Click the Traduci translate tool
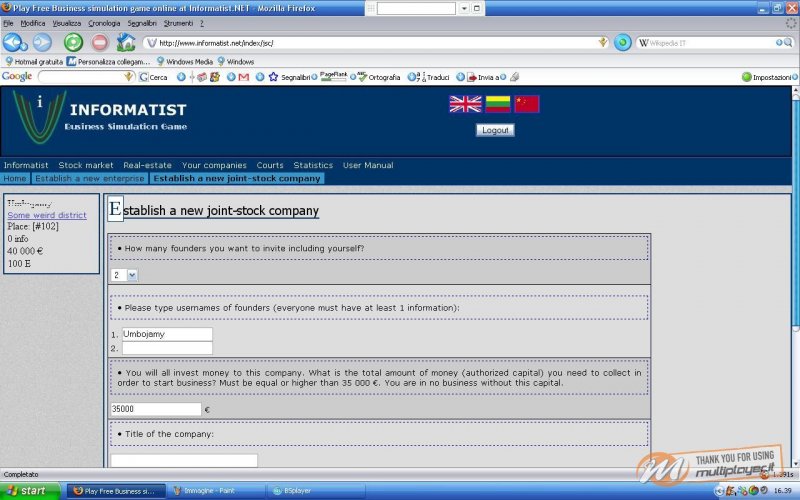 [x=433, y=77]
